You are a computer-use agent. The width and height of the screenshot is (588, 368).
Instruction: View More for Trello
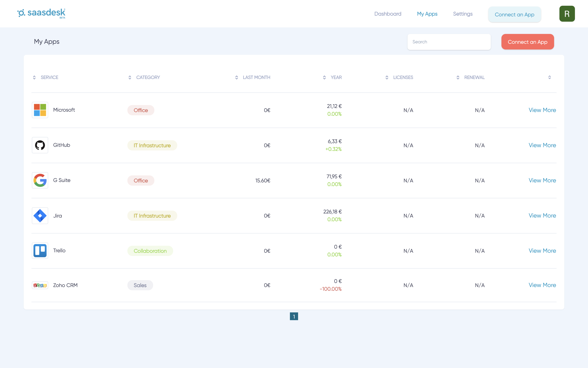click(542, 251)
